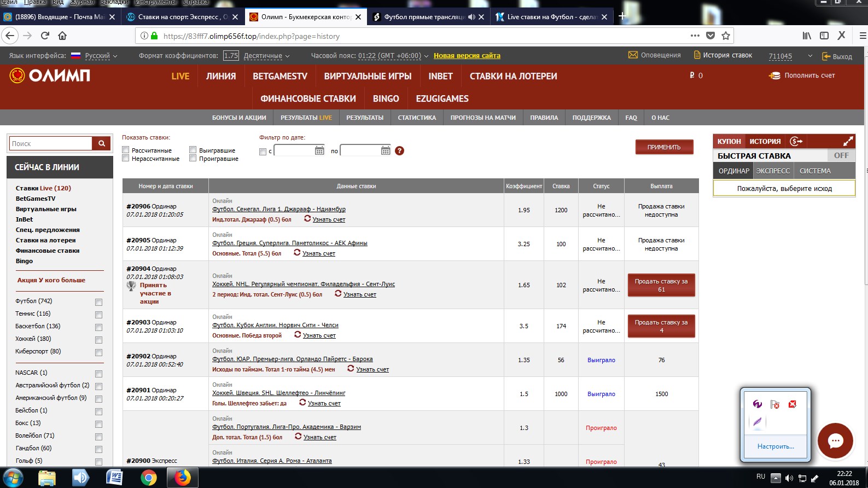Open the Десятичные odds format dropdown

266,56
